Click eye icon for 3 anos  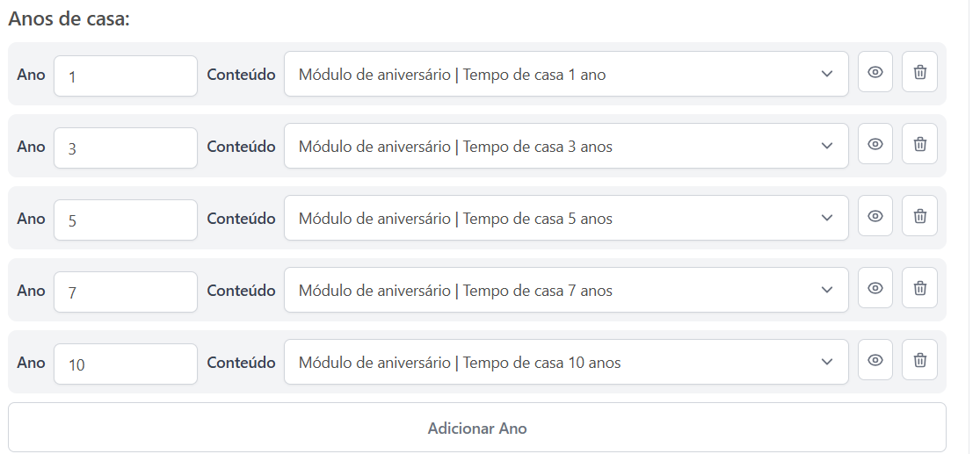tap(875, 145)
